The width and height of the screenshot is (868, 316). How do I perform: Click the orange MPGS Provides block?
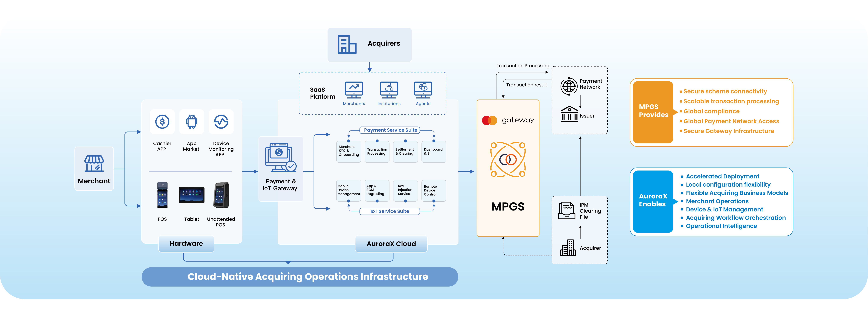[x=653, y=112]
